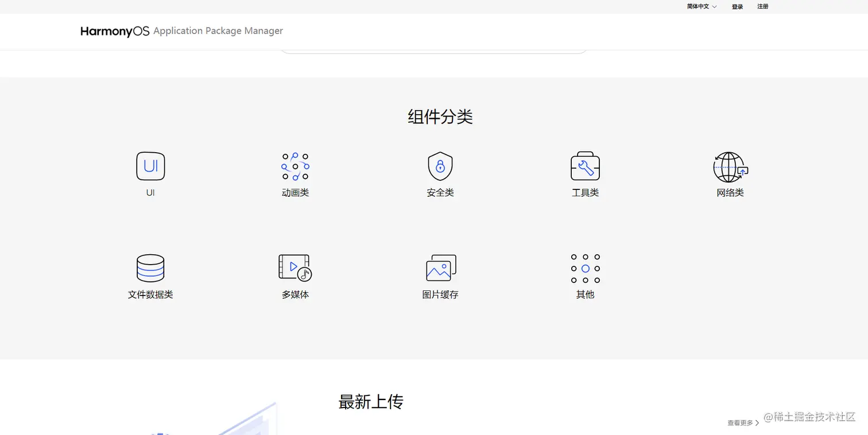Click the HarmonyOS logo
868x435 pixels.
(114, 31)
